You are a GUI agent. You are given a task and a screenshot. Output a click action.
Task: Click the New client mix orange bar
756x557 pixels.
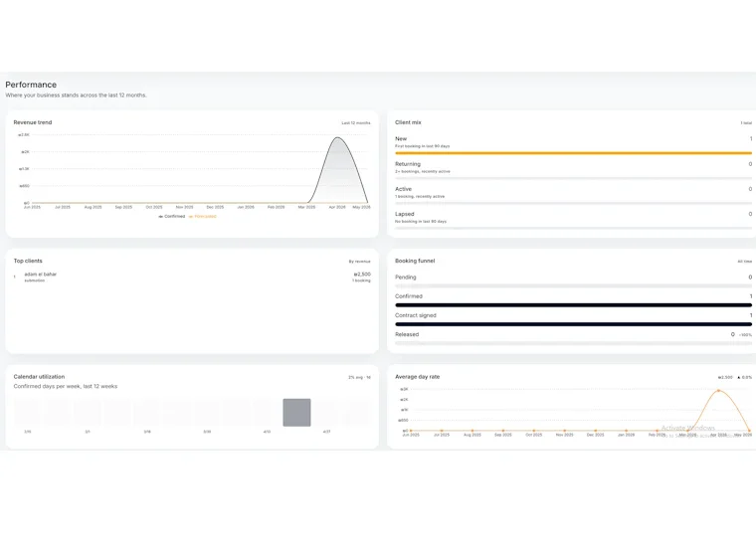coord(573,153)
